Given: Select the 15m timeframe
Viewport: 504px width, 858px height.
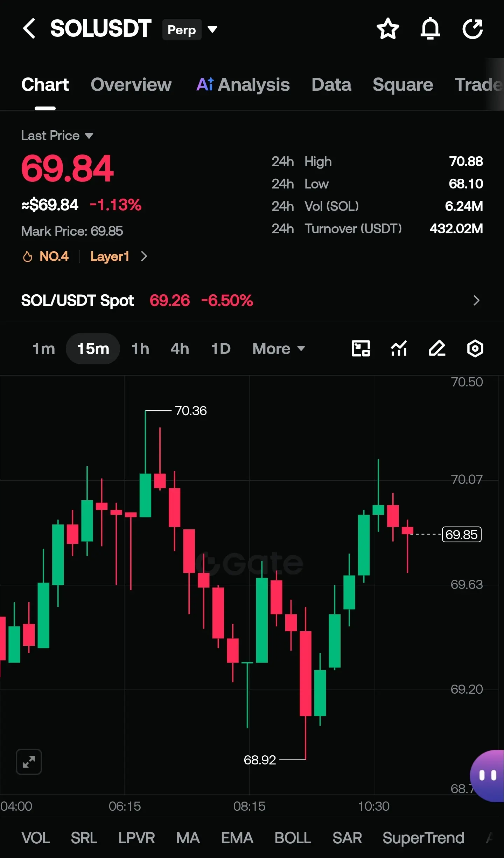Looking at the screenshot, I should 93,349.
